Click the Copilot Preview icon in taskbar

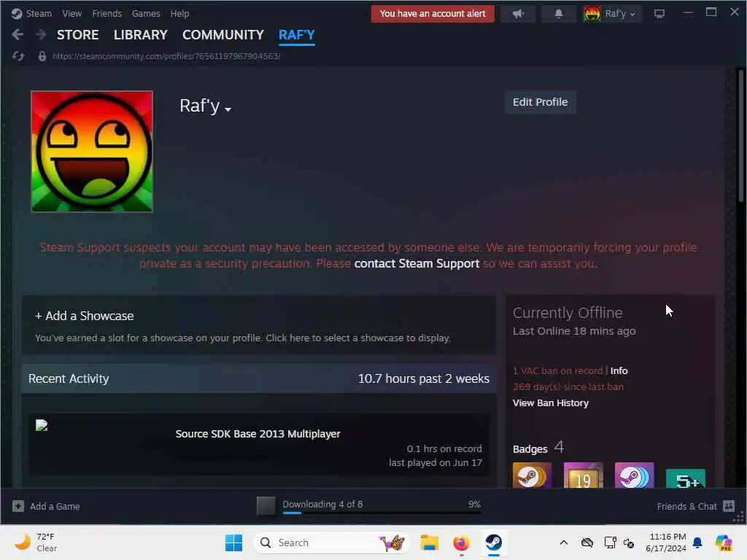click(x=724, y=542)
